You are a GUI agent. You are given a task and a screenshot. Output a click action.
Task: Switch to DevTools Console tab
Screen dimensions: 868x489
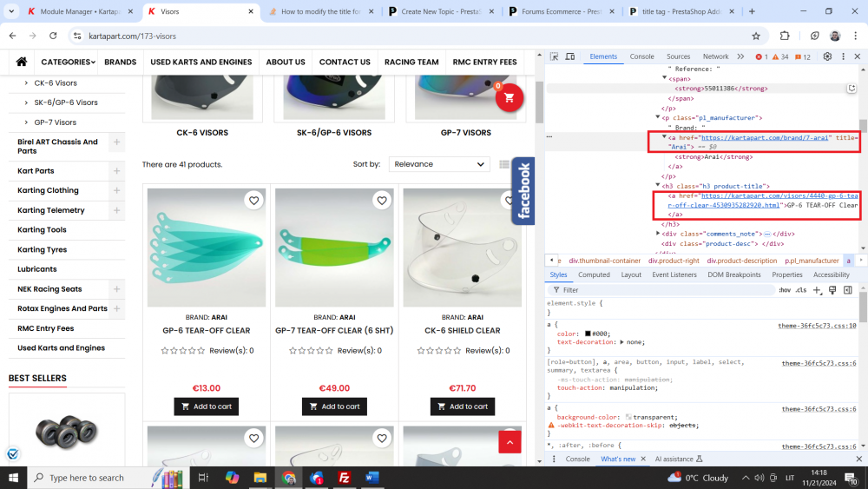[641, 56]
